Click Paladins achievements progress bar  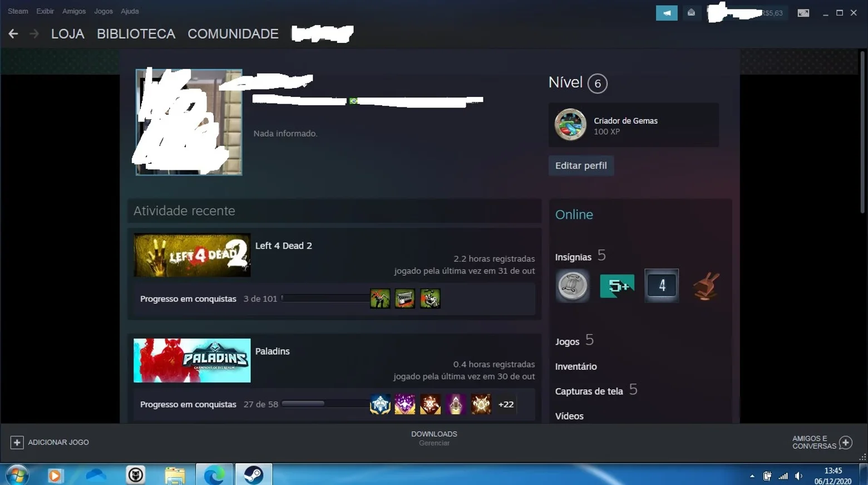(325, 404)
